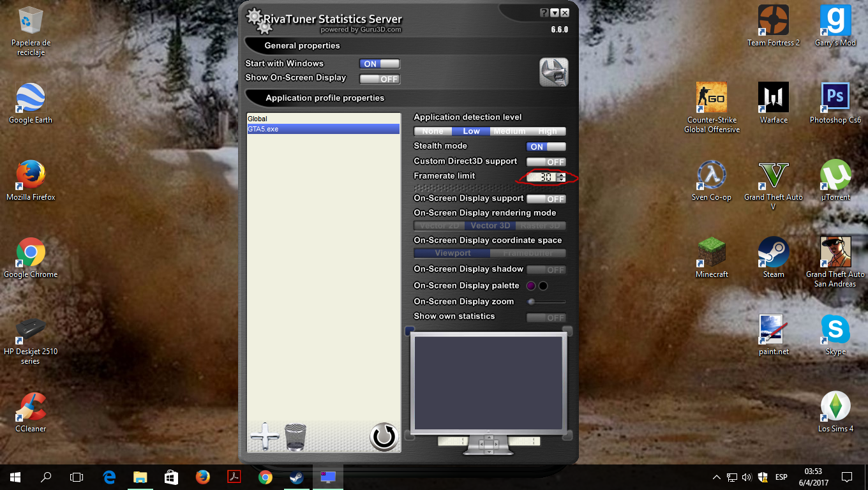This screenshot has width=868, height=490.
Task: Pick the black On-Screen Display palette color
Action: pos(543,286)
